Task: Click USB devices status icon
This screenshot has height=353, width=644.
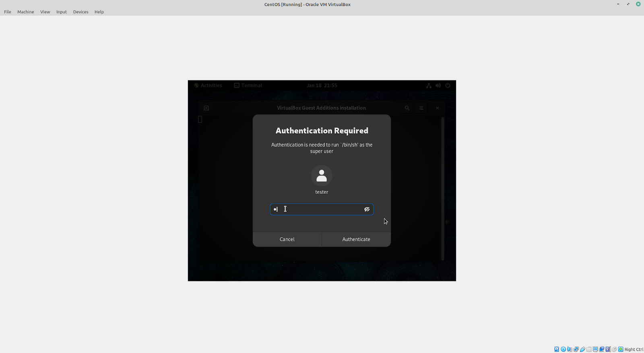Action: coord(582,349)
